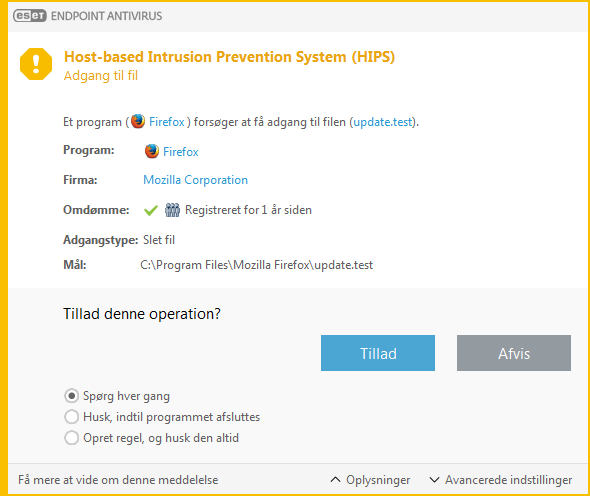Click the user community icon by Omdømme
This screenshot has width=590, height=496.
172,210
